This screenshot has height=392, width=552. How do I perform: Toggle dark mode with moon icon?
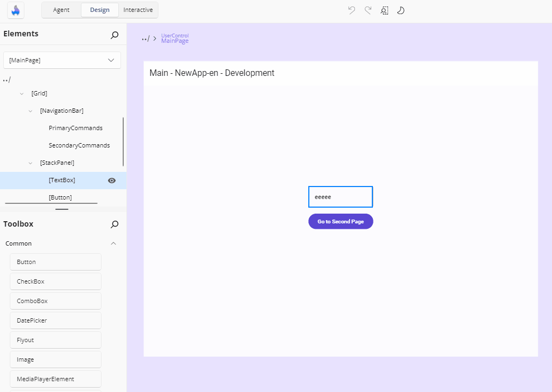[x=401, y=10]
